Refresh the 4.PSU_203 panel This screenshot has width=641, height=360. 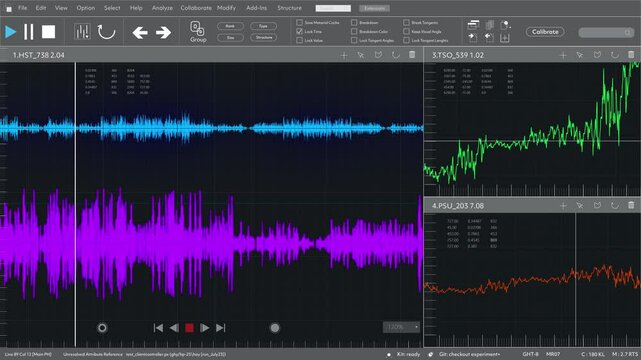point(614,206)
